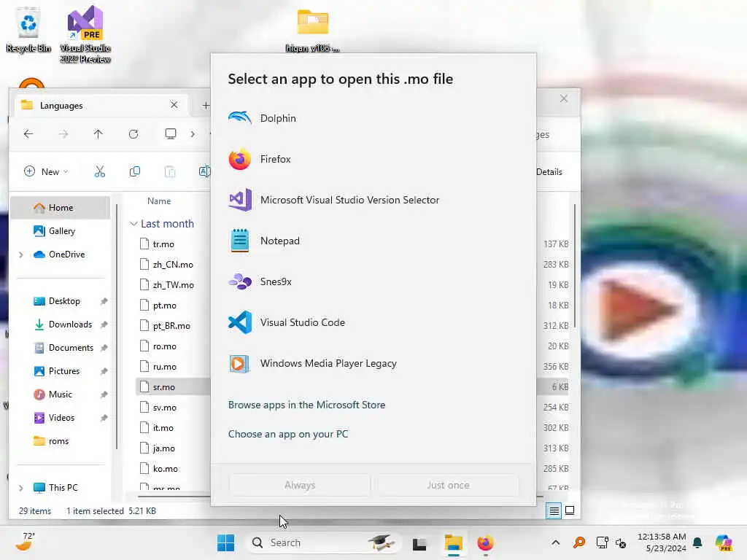The image size is (747, 560).
Task: Close the Languages tab
Action: (x=174, y=105)
